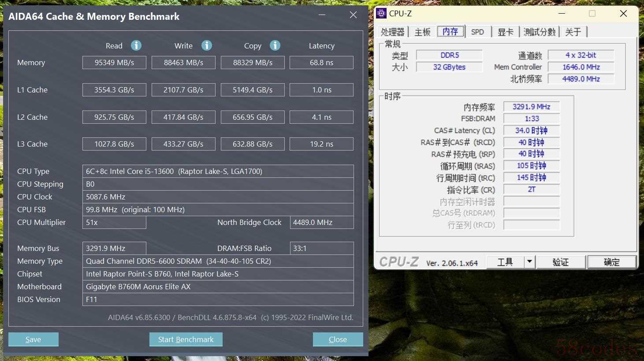
Task: Click the 确定 button in CPU-Z
Action: click(x=612, y=262)
